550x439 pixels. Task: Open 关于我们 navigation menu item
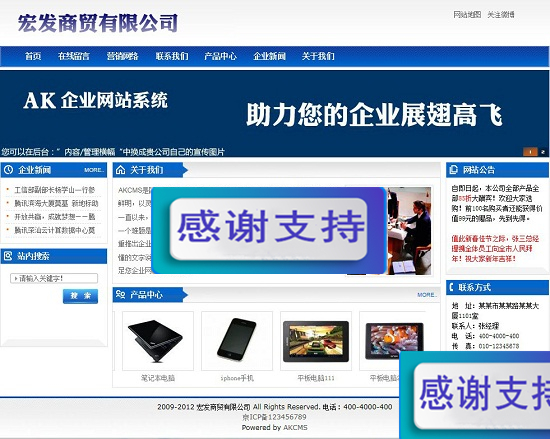click(x=318, y=56)
